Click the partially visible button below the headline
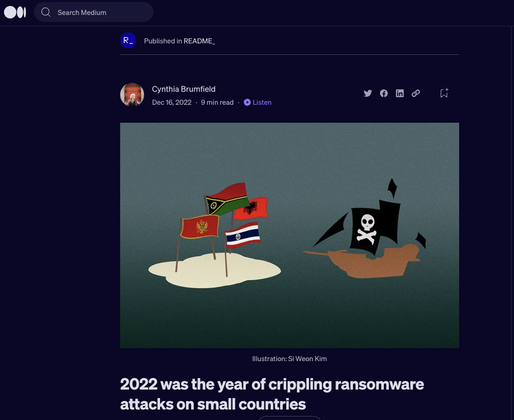Viewport: 514px width, 420px height. pos(290,419)
